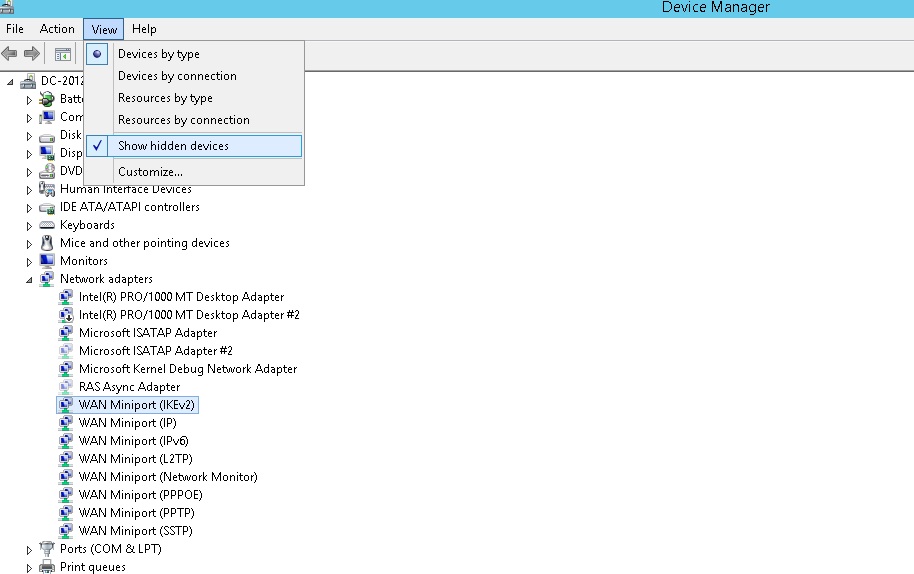
Task: Click the WAN Miniport (PPPOE) icon
Action: pos(66,495)
